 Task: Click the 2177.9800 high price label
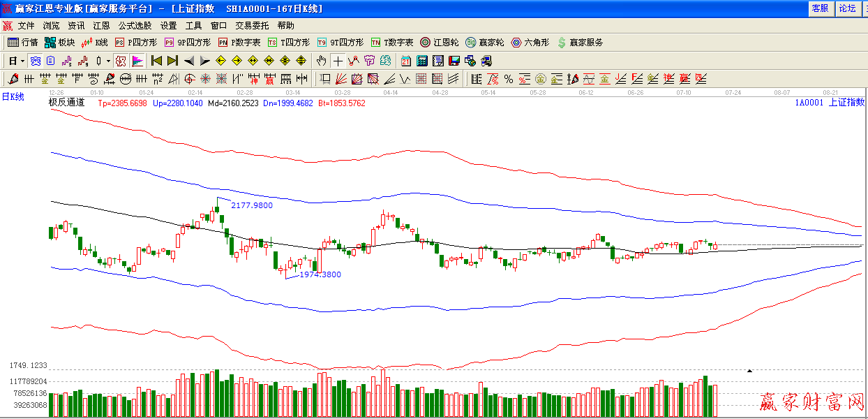pyautogui.click(x=252, y=205)
